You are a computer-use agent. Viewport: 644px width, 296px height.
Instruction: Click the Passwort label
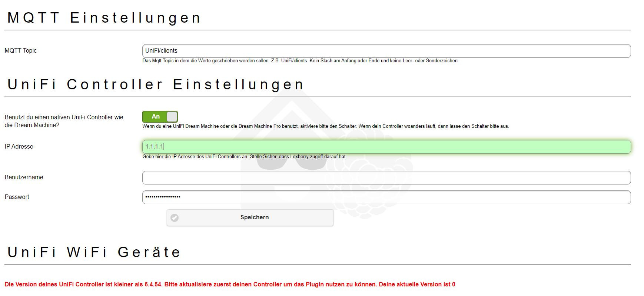(x=17, y=197)
